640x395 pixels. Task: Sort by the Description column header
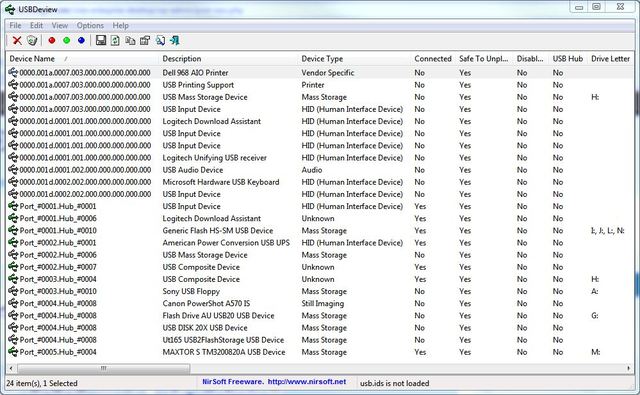click(229, 59)
